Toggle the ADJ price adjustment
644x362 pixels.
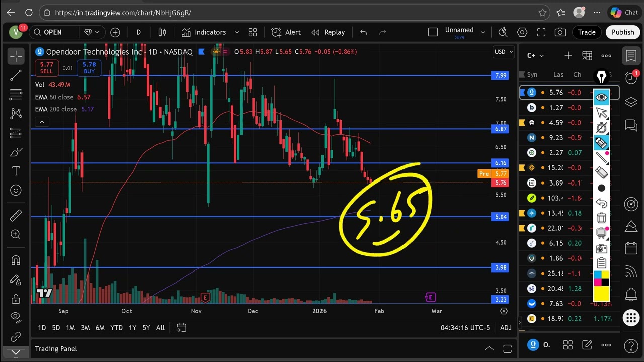coord(506,328)
